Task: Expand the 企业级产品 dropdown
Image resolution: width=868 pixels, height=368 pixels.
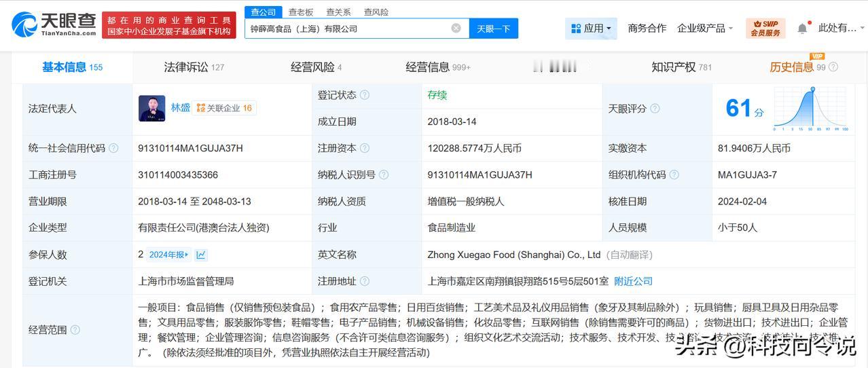Action: [705, 28]
